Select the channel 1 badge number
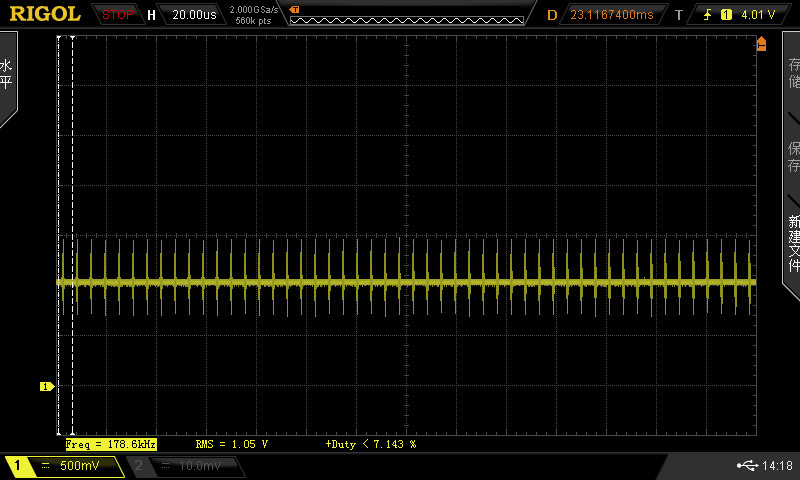The image size is (800, 480). (17, 465)
